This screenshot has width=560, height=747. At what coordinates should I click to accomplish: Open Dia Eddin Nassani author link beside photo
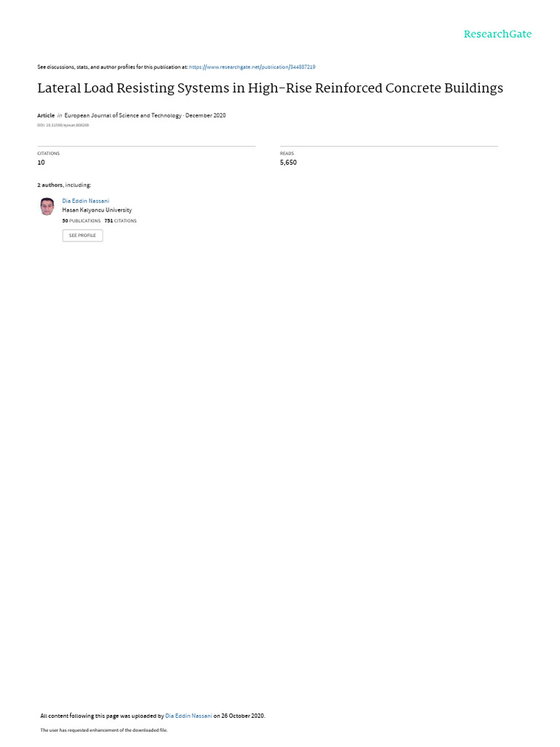[86, 201]
